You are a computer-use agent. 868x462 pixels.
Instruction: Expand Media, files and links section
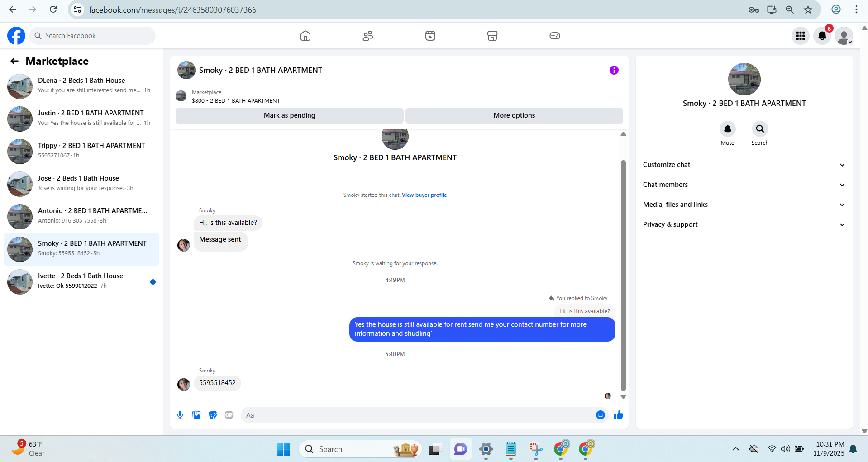pos(744,205)
